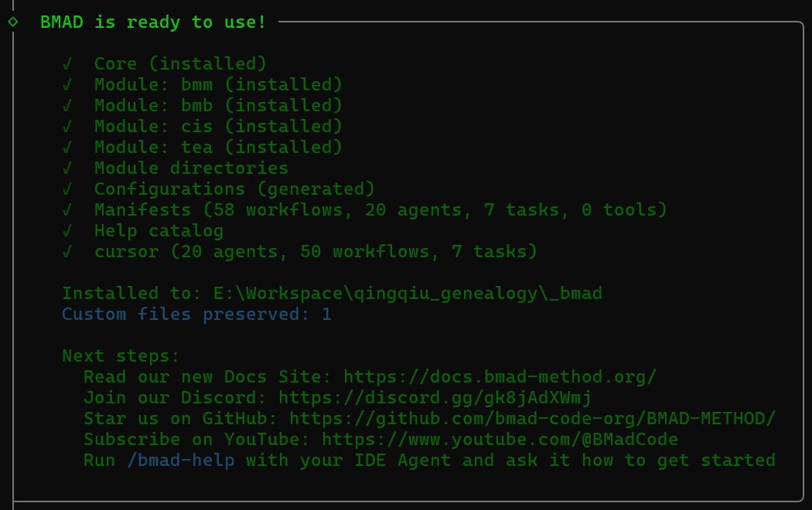This screenshot has width=812, height=510.
Task: Open the docs.bmad-method.org Docs Site link
Action: (500, 376)
